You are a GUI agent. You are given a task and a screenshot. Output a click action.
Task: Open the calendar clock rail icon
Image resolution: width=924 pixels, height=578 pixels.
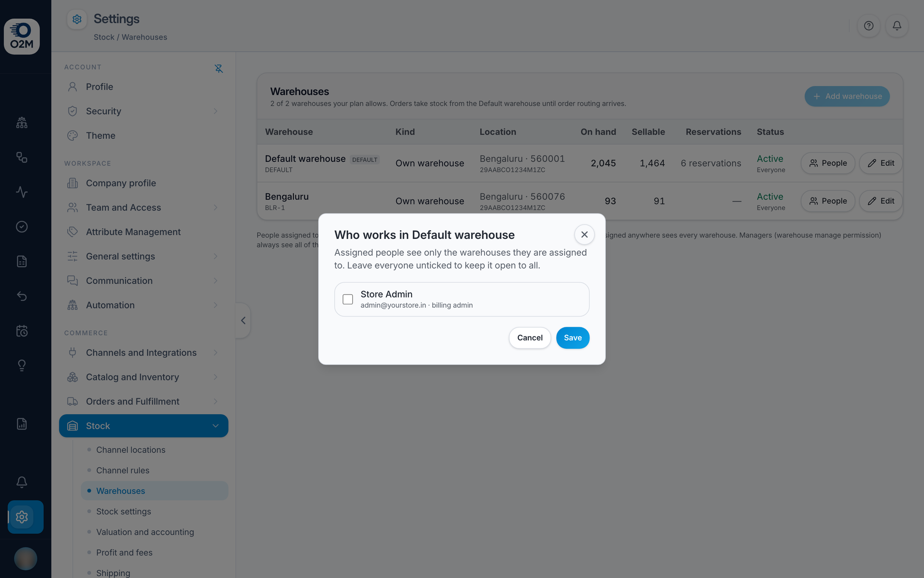(x=22, y=330)
